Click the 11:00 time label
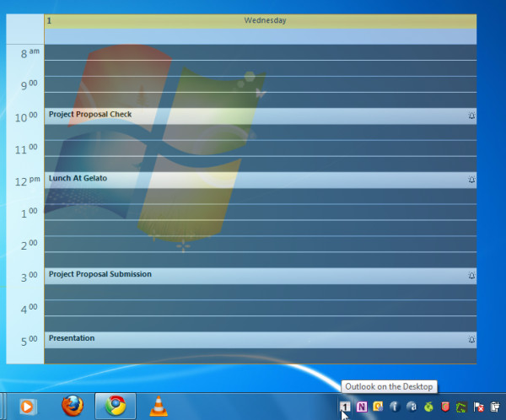This screenshot has height=420, width=506. [26, 149]
